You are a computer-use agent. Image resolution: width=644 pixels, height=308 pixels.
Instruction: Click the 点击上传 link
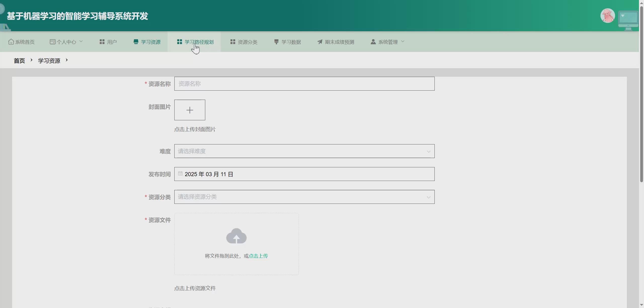pos(258,256)
